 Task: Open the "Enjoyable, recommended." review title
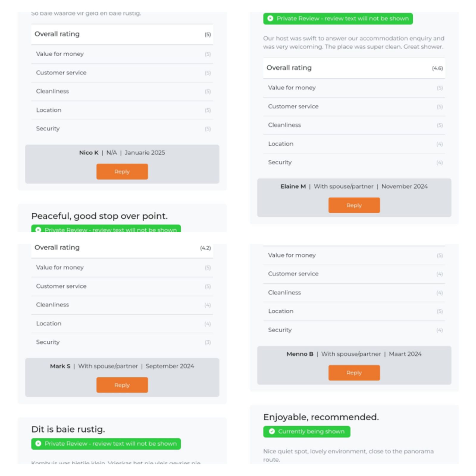(x=321, y=417)
